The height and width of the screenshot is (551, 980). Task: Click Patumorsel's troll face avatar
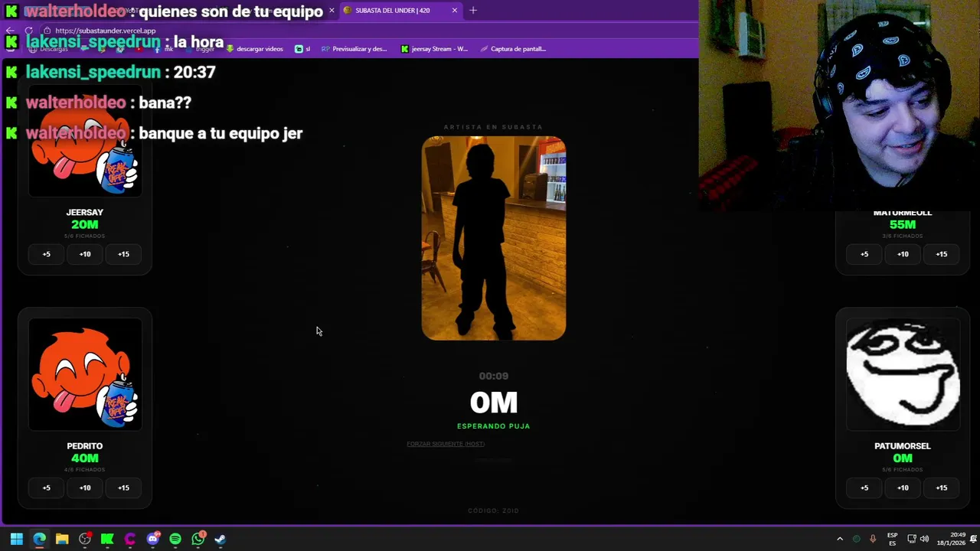pos(903,375)
